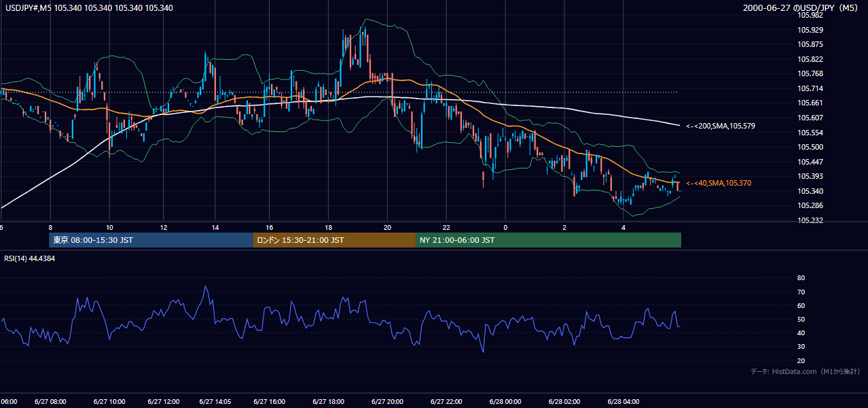Viewport: 868px width, 408px height.
Task: Click RSI level 80 on the RSI scale
Action: [x=801, y=278]
